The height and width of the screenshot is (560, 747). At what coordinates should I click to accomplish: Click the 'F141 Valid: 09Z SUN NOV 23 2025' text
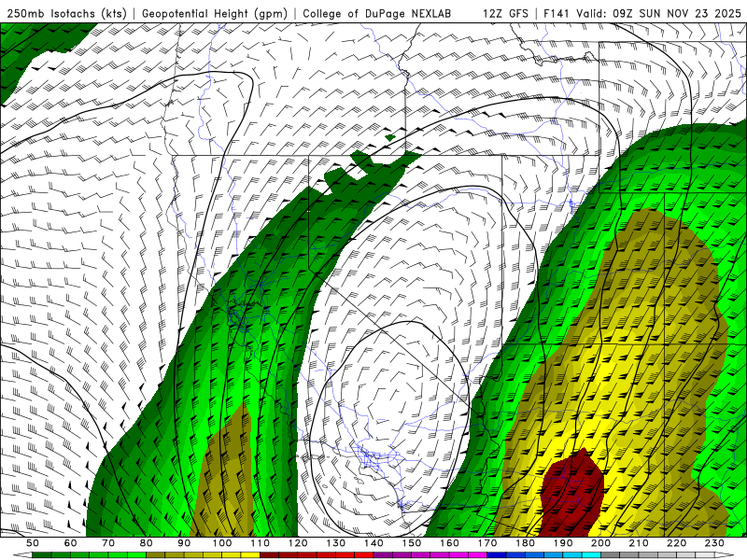coord(642,14)
